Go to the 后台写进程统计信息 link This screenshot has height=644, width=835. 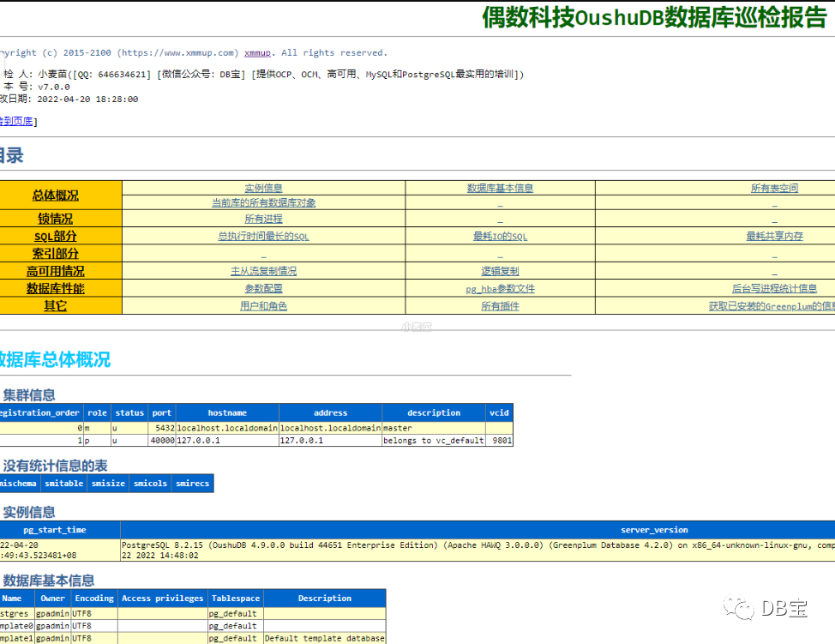(774, 289)
